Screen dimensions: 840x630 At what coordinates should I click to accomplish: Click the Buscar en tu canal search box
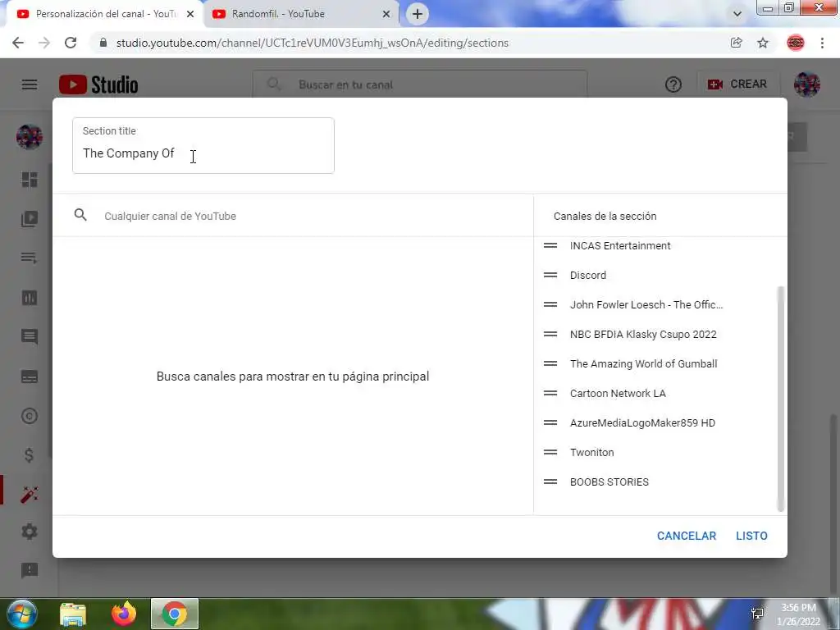pos(420,84)
